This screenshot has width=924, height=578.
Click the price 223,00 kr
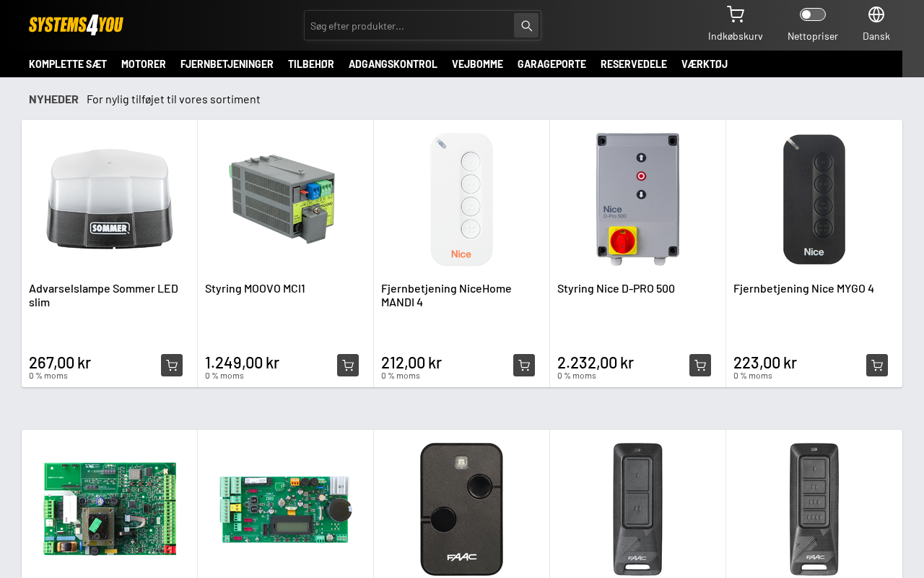pos(765,362)
